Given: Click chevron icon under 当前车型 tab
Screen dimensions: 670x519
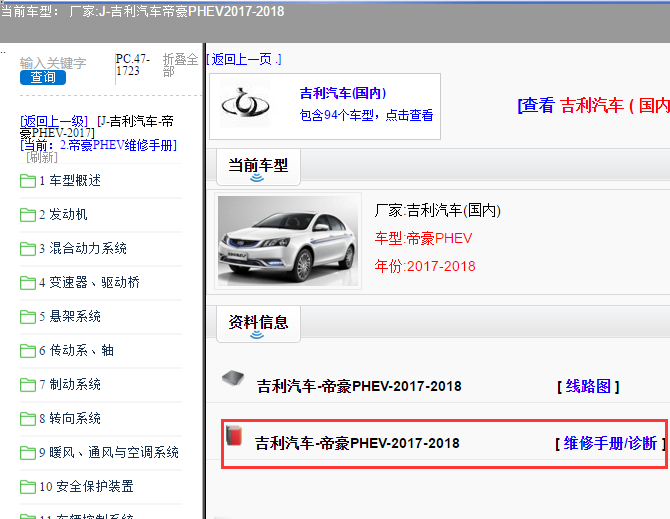Looking at the screenshot, I should click(257, 177).
